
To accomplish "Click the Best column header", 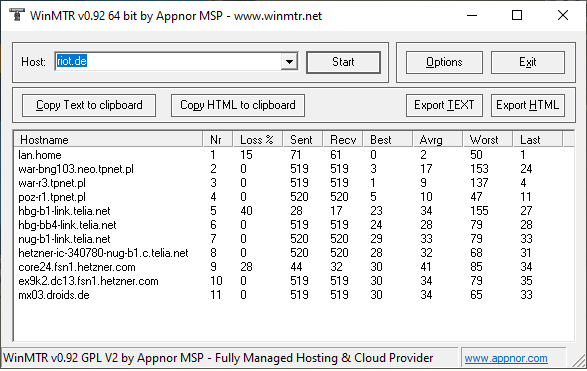I will tap(387, 140).
